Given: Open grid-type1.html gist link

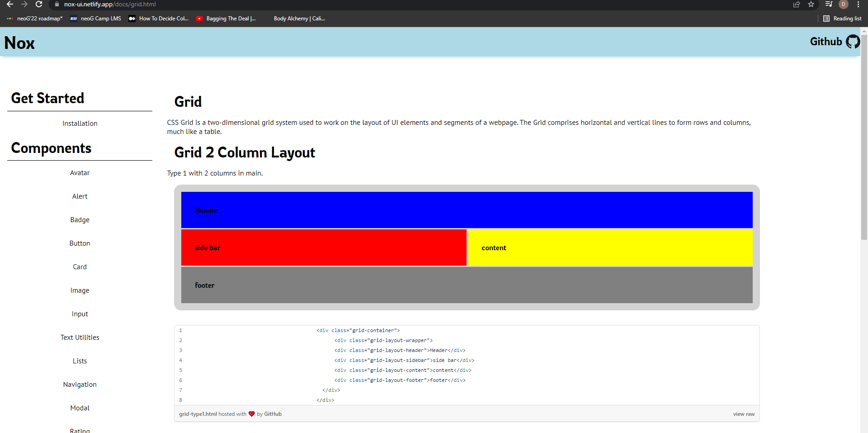Looking at the screenshot, I should click(x=198, y=414).
